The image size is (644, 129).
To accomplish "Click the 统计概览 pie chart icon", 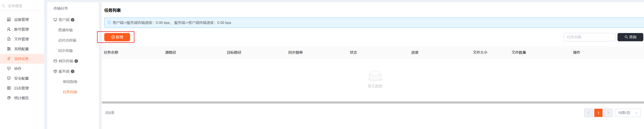I will (x=9, y=98).
